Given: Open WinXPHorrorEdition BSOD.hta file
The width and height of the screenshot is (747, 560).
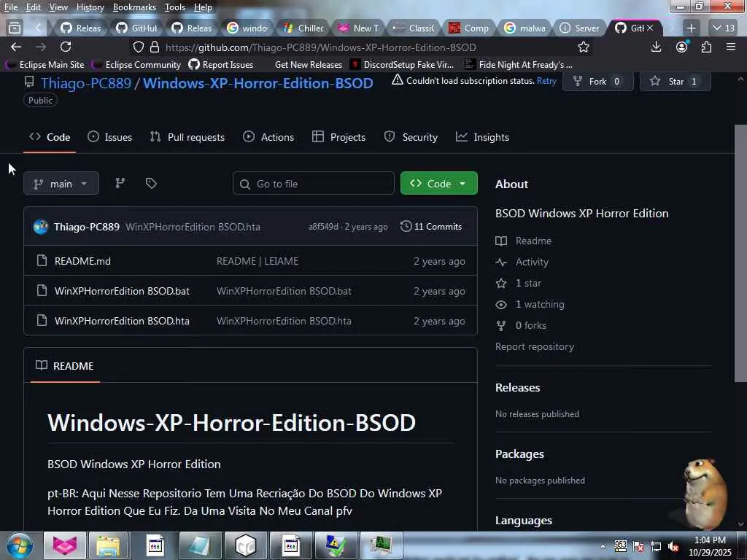Looking at the screenshot, I should (x=122, y=321).
